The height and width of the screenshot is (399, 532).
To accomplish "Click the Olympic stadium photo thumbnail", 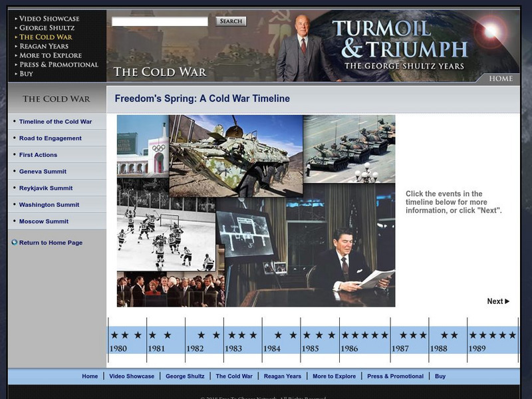I will [x=143, y=146].
